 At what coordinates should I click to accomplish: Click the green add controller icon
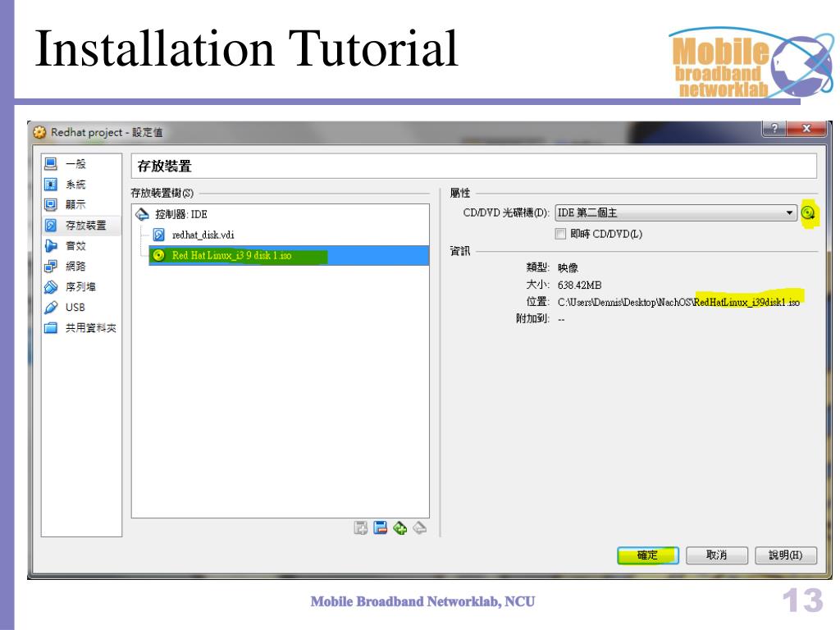pyautogui.click(x=399, y=528)
